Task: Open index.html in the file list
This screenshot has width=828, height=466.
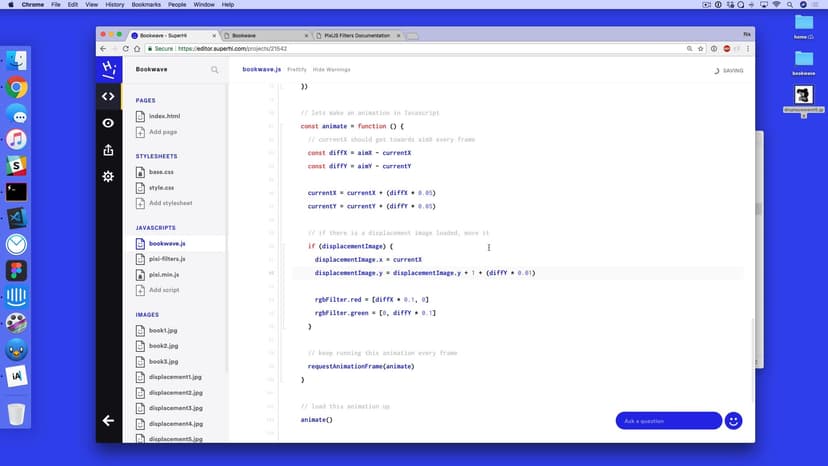Action: pyautogui.click(x=164, y=116)
